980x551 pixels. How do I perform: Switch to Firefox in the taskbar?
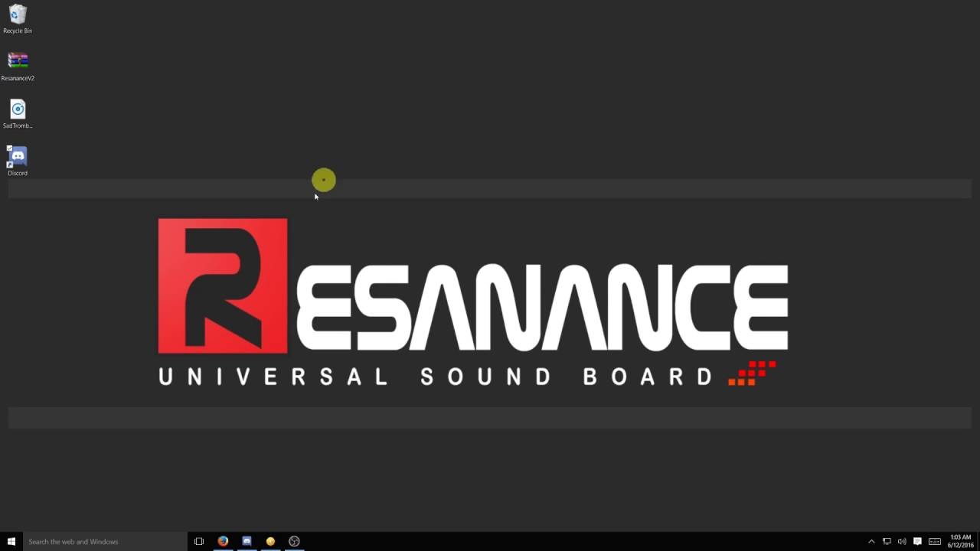pyautogui.click(x=223, y=541)
